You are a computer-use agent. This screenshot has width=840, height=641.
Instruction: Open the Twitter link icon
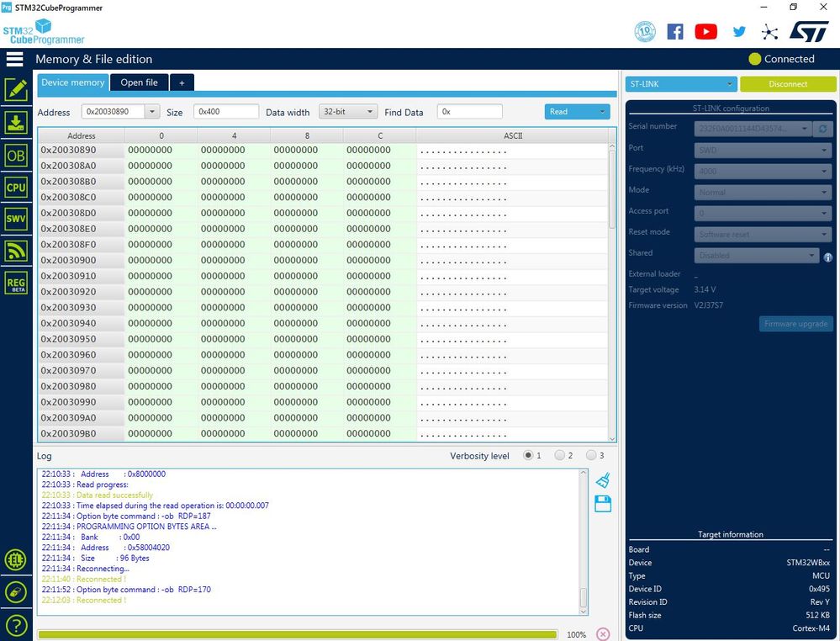point(739,32)
